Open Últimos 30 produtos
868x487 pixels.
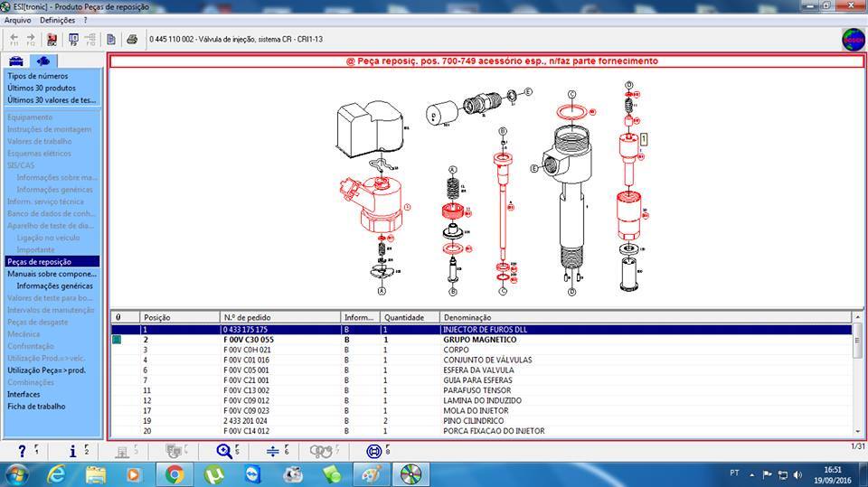coord(42,88)
